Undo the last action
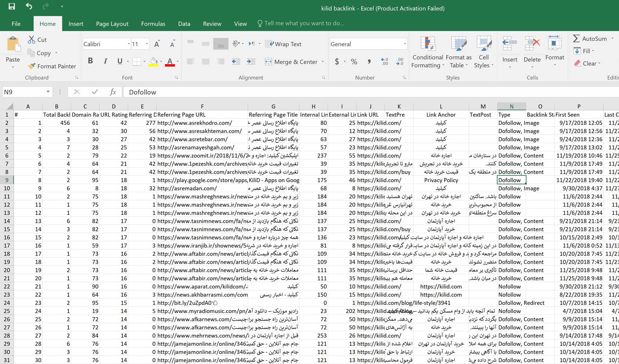 pos(29,6)
